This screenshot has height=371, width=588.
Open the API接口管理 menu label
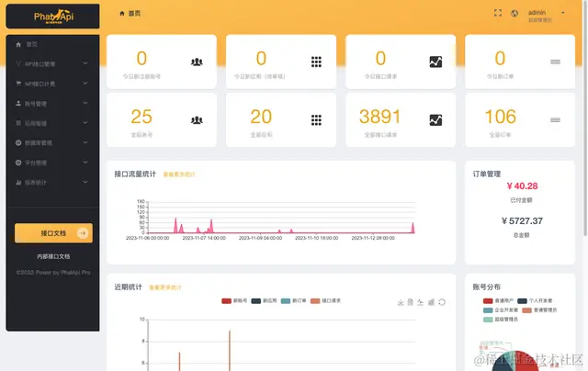click(40, 64)
